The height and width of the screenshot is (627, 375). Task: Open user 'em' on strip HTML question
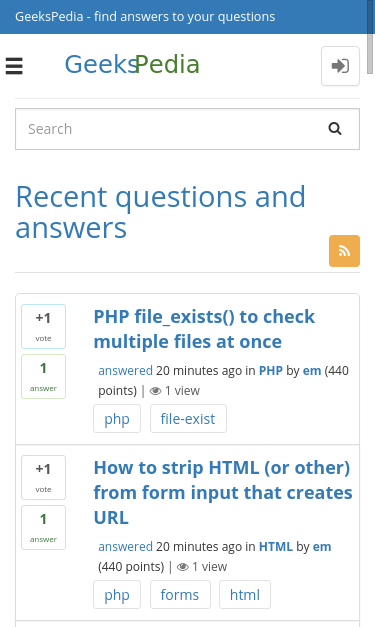(322, 547)
